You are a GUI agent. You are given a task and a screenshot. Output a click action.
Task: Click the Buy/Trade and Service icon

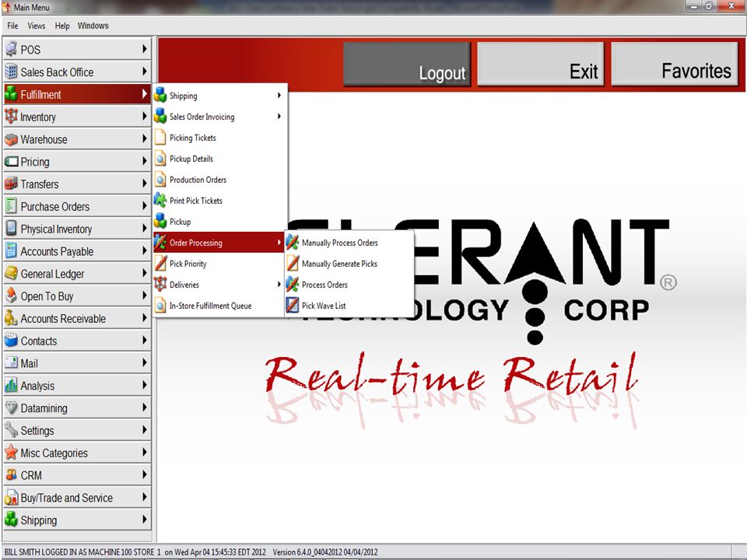tap(11, 497)
